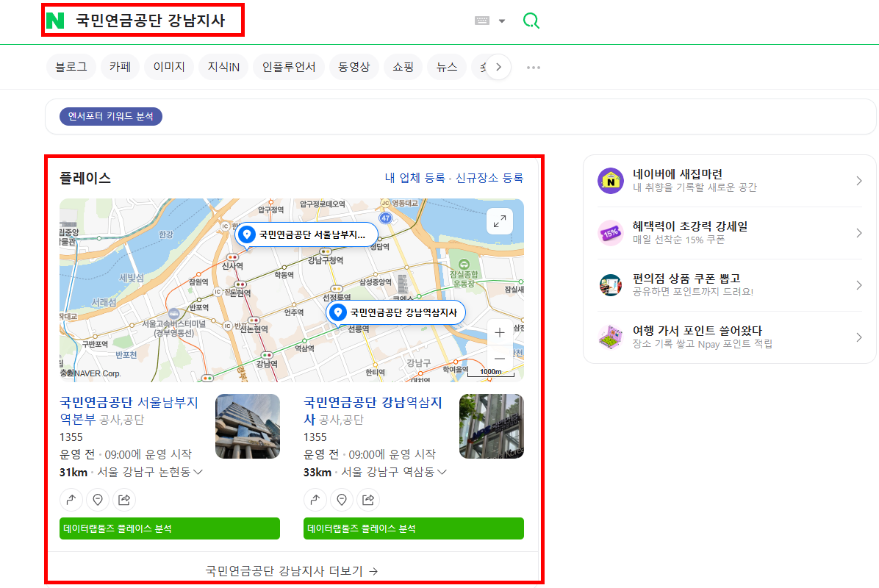879x588 pixels.
Task: Expand the keyboard input options arrow
Action: [x=502, y=21]
